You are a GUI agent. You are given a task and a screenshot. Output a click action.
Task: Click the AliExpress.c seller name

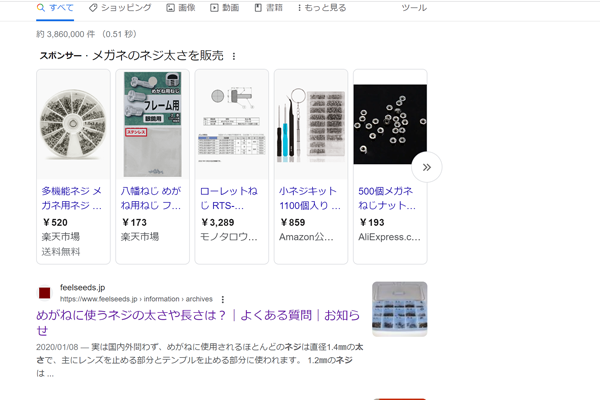coord(389,237)
